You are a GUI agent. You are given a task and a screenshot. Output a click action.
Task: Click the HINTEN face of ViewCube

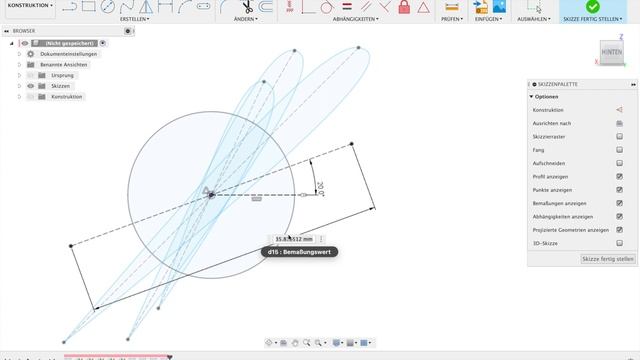[x=611, y=52]
